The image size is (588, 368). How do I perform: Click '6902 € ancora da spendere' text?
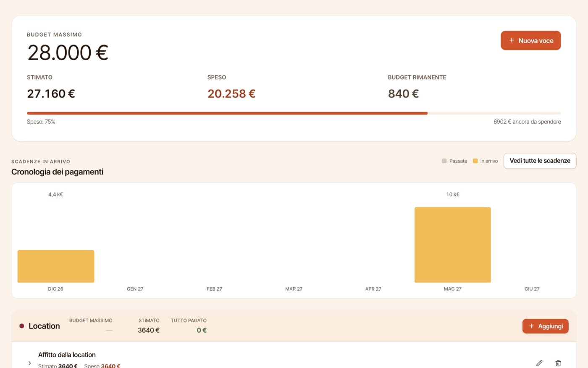pos(527,122)
